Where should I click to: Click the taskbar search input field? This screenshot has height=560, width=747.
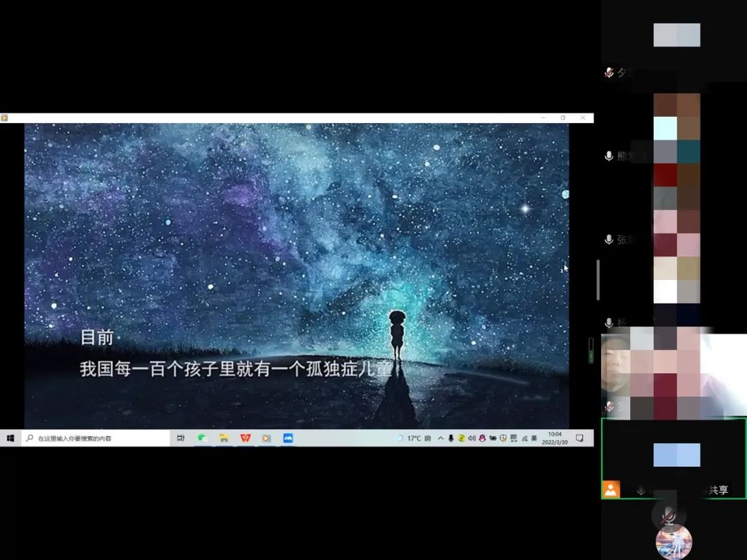pyautogui.click(x=95, y=438)
